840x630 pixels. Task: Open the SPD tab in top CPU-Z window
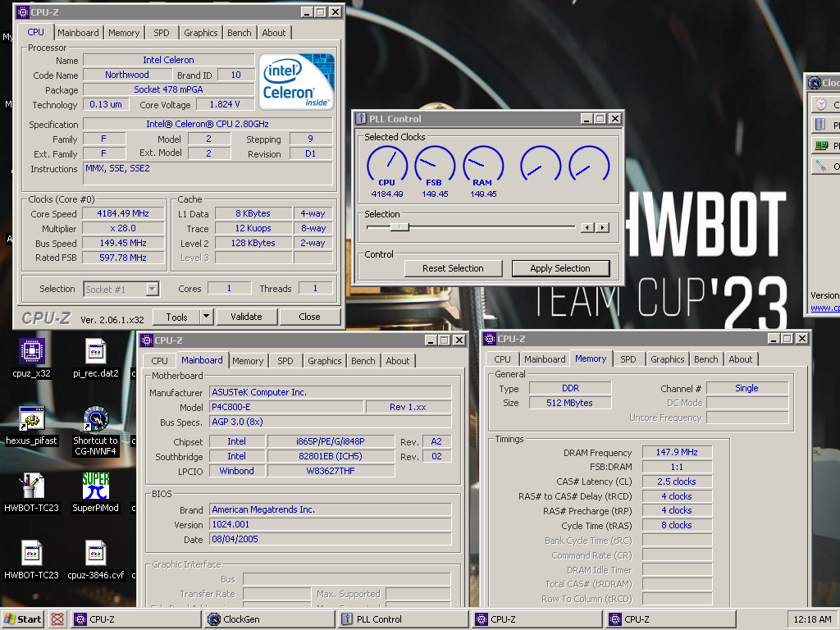[162, 33]
